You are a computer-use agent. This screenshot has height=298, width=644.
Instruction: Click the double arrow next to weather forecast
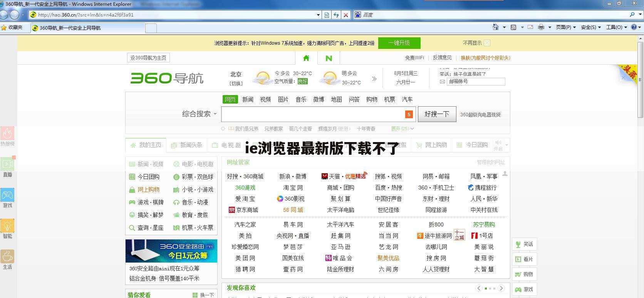coord(374,79)
